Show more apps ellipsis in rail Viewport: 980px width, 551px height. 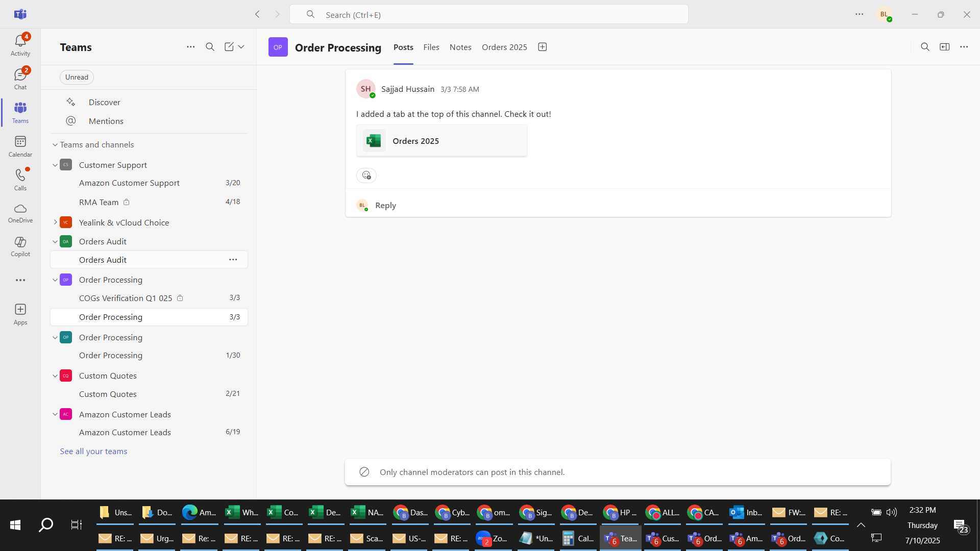coord(20,280)
